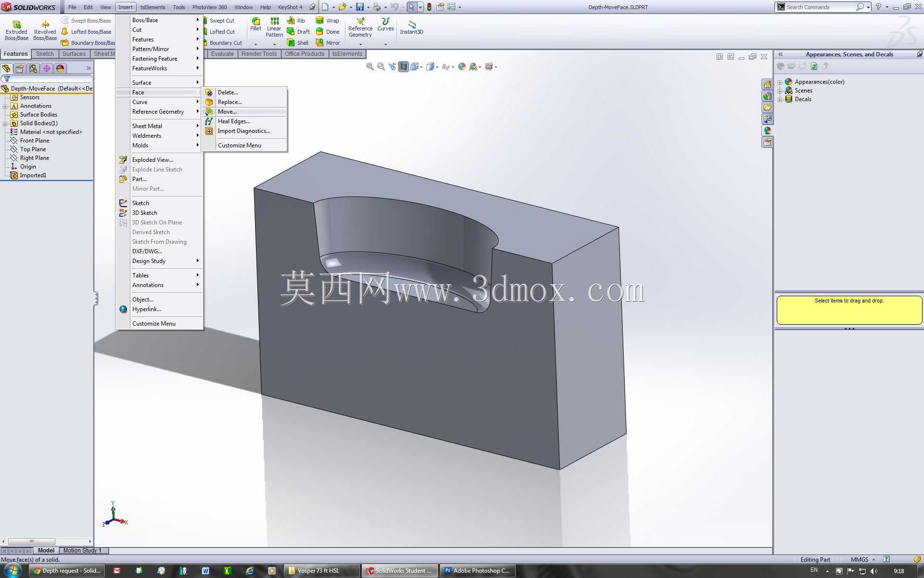This screenshot has height=578, width=924.
Task: Click the Zoom to Fit icon
Action: [370, 67]
